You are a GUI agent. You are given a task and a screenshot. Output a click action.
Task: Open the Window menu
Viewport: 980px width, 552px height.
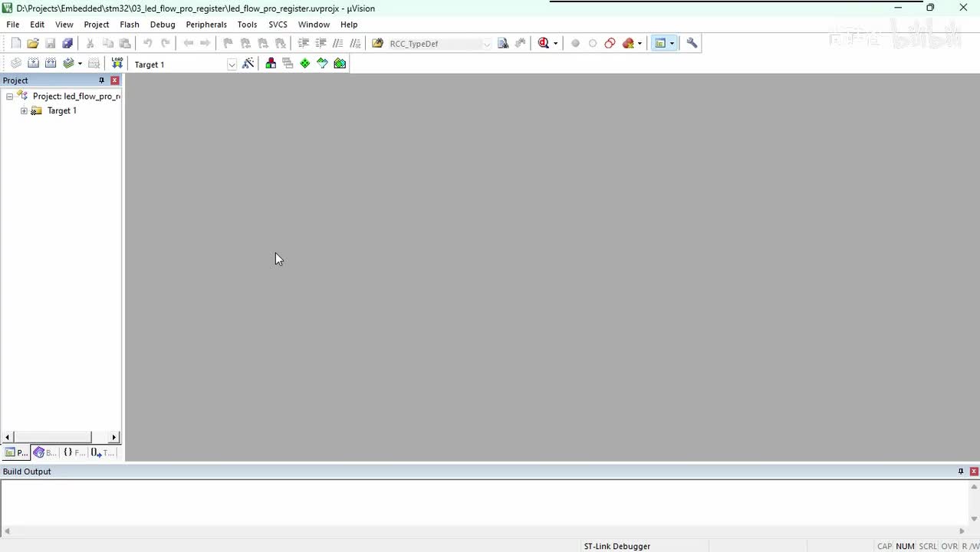tap(314, 25)
